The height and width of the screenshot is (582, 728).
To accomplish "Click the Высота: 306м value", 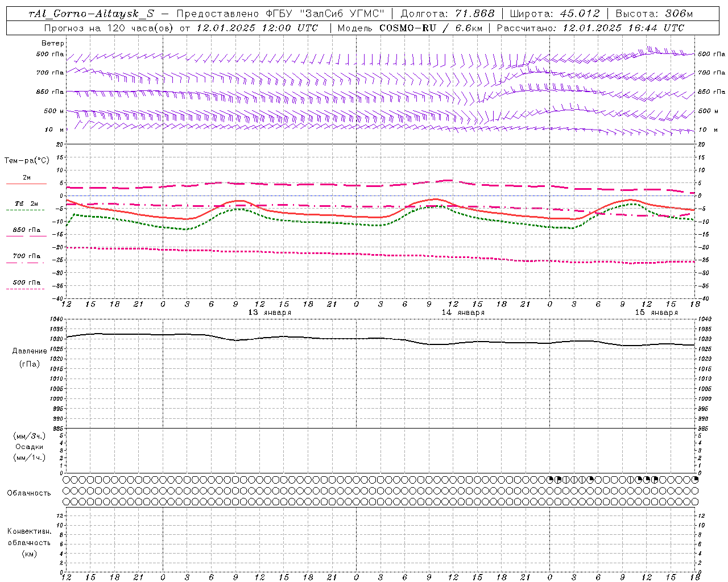I will 655,14.
